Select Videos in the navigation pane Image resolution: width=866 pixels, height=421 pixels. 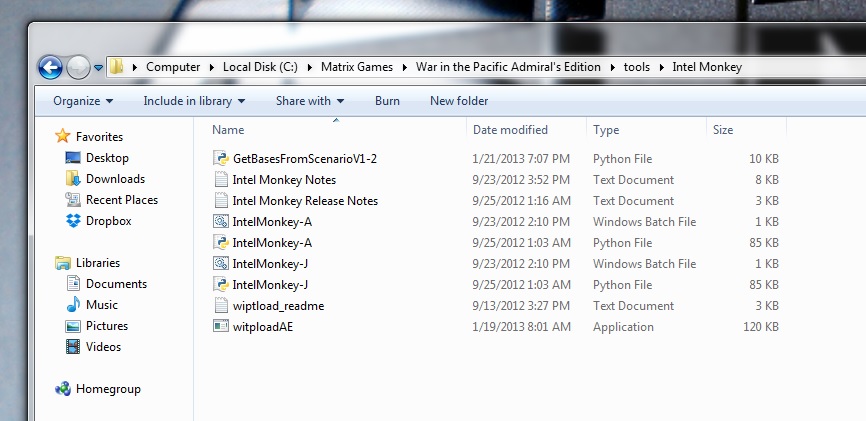pos(103,346)
